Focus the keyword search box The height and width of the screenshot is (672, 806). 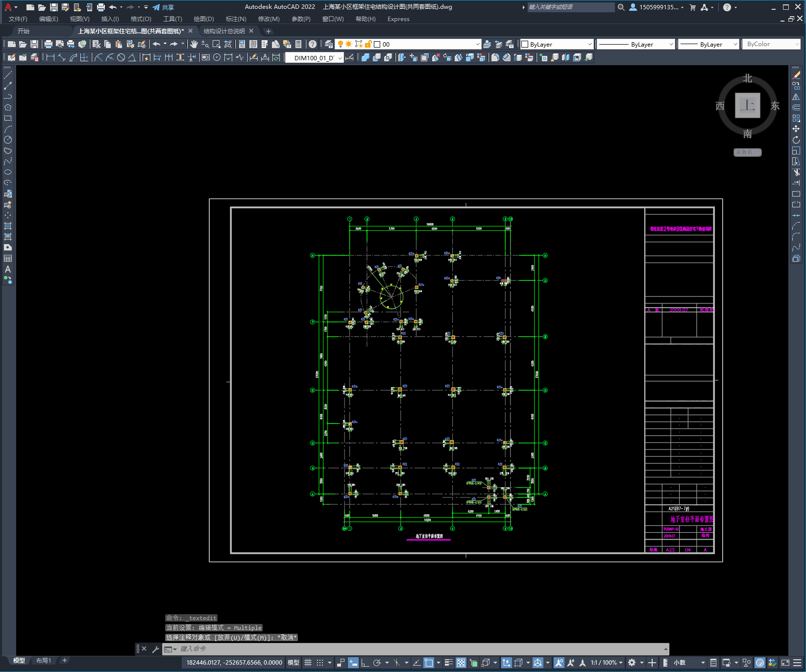[x=571, y=7]
